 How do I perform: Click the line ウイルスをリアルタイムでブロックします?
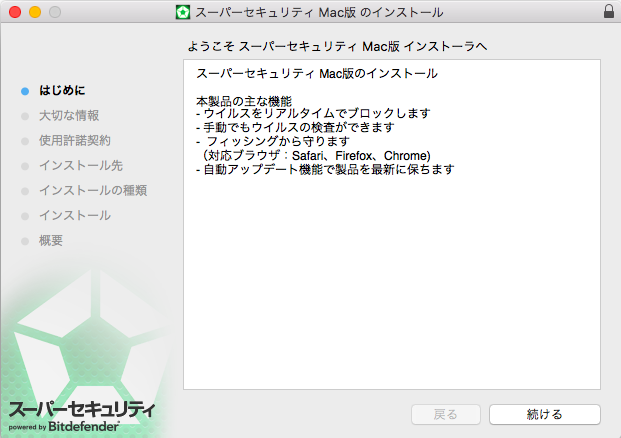pos(313,113)
